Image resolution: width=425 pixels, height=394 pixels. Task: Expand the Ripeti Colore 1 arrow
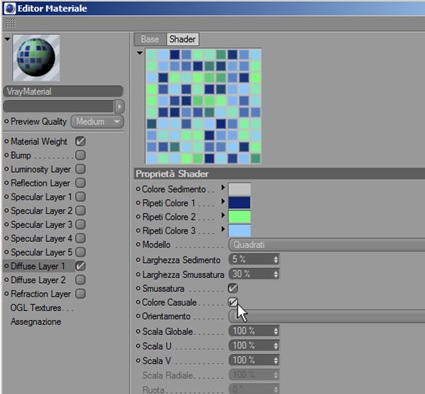tap(223, 202)
